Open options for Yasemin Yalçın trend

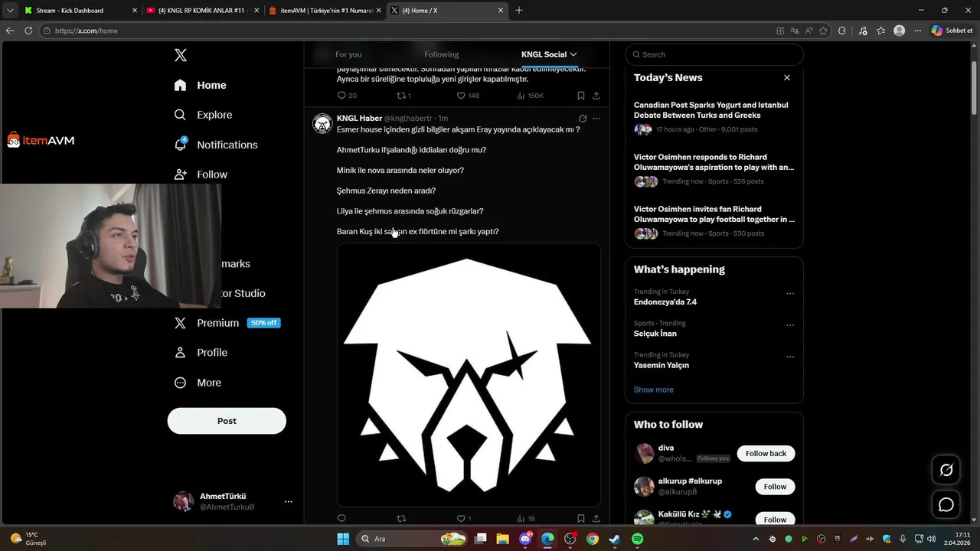[x=790, y=357]
